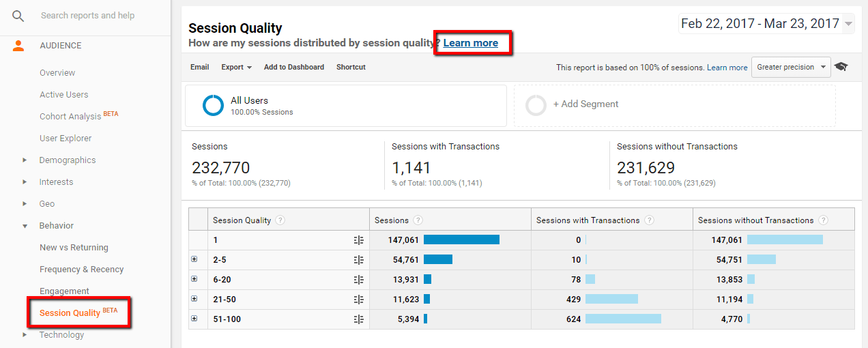Click the search magnifier icon
868x348 pixels.
(x=18, y=16)
